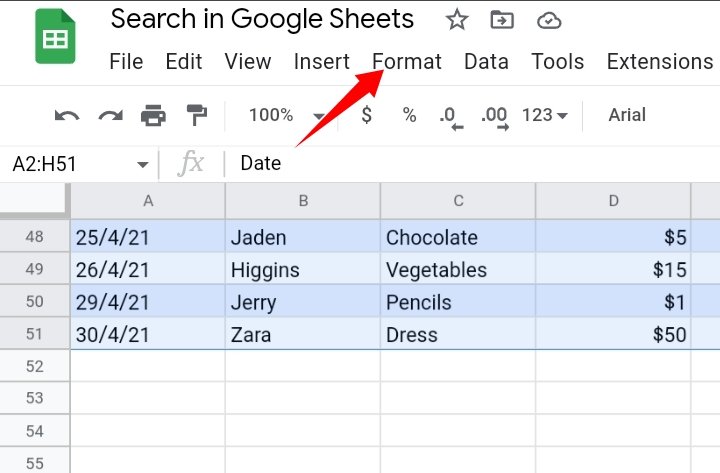Screen dimensions: 720x473
Task: Click the cell containing Jaden
Action: coord(303,237)
